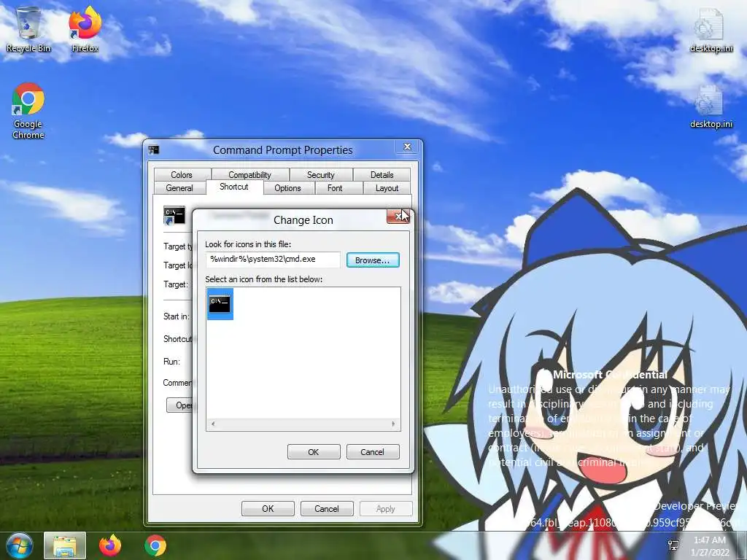Close the Command Prompt Properties window
The image size is (747, 560).
click(x=407, y=147)
